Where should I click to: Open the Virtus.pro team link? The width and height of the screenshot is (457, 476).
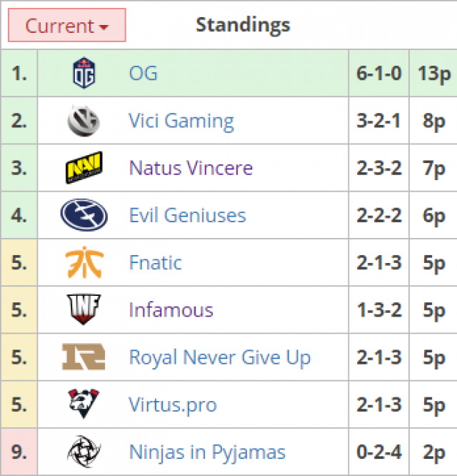(x=173, y=405)
